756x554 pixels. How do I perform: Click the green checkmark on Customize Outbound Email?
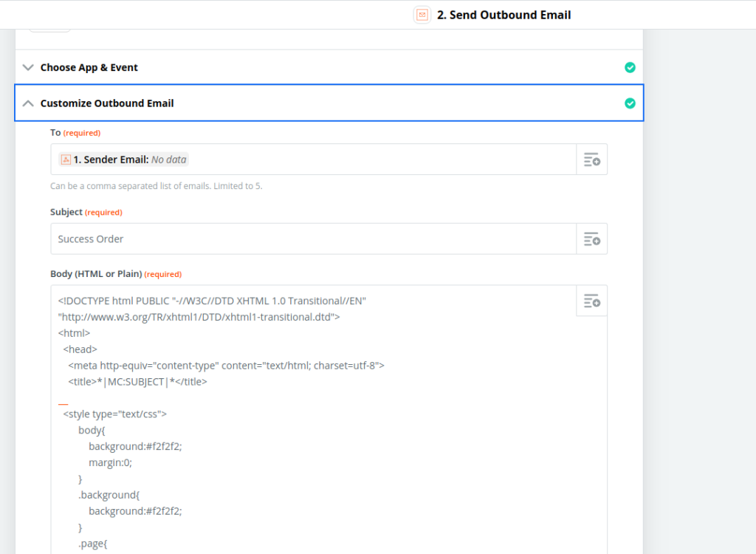pos(630,103)
